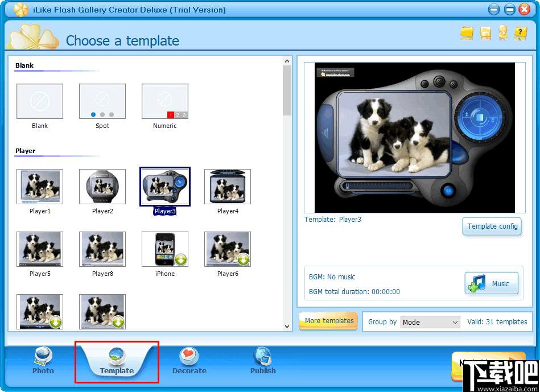Viewport: 540px width, 392px height.
Task: Click the 'Template: Player3' label
Action: 333,220
